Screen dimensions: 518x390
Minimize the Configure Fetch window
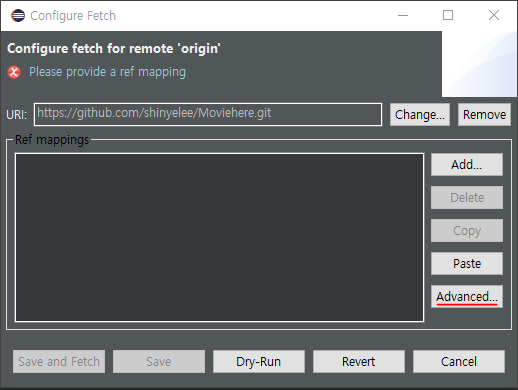coord(403,15)
